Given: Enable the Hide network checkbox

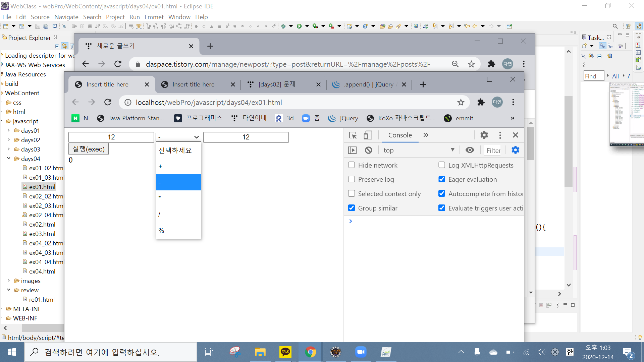Looking at the screenshot, I should 352,165.
